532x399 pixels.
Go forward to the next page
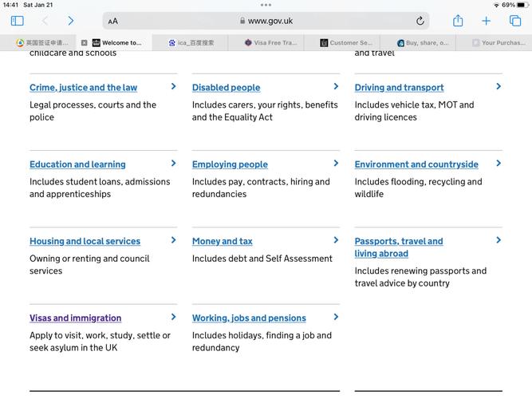tap(70, 21)
